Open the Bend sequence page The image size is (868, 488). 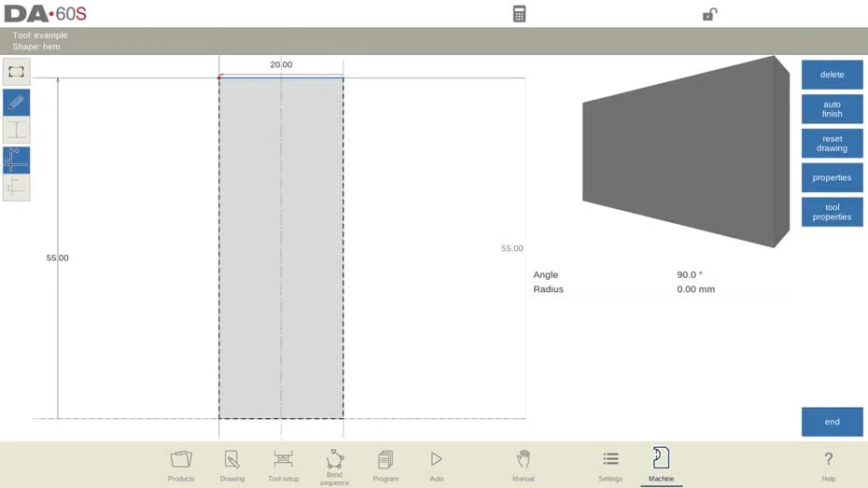(334, 467)
